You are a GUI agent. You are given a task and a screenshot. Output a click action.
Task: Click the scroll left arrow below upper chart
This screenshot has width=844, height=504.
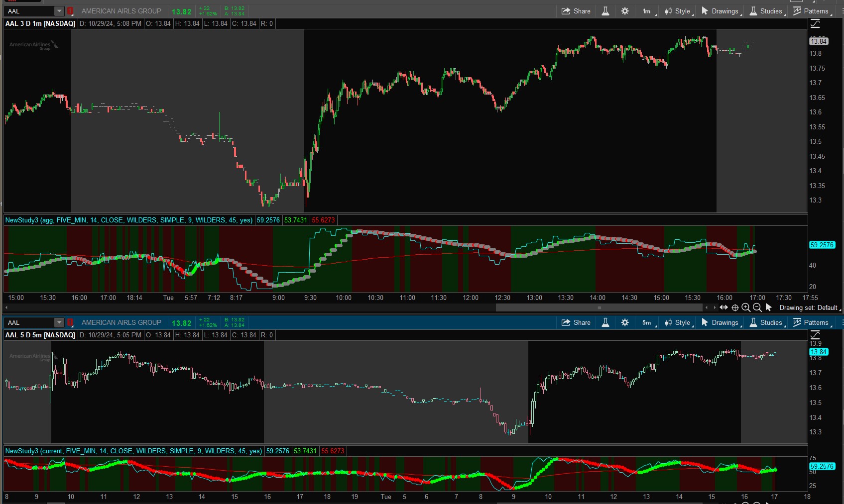(x=707, y=307)
